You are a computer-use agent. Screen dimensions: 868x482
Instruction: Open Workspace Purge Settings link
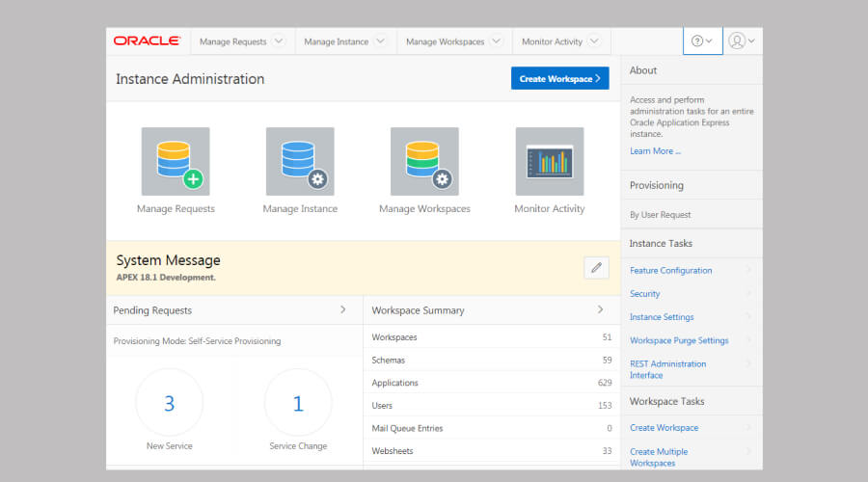(679, 340)
